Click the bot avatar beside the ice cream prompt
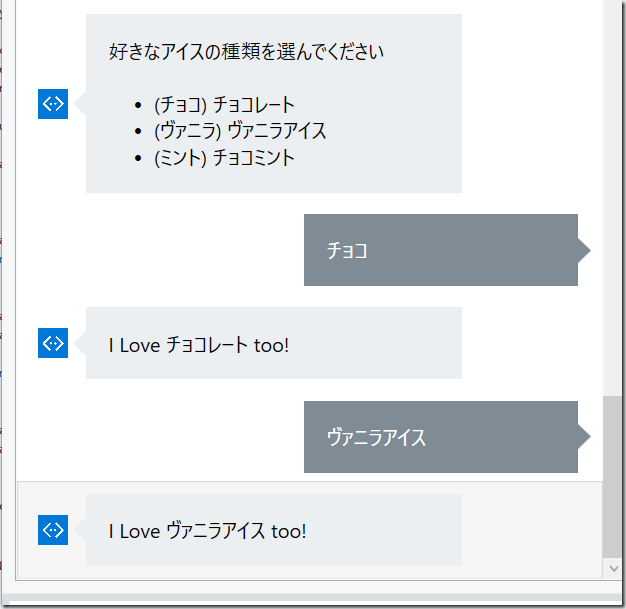Screen dimensions: 626x609 pyautogui.click(x=53, y=104)
